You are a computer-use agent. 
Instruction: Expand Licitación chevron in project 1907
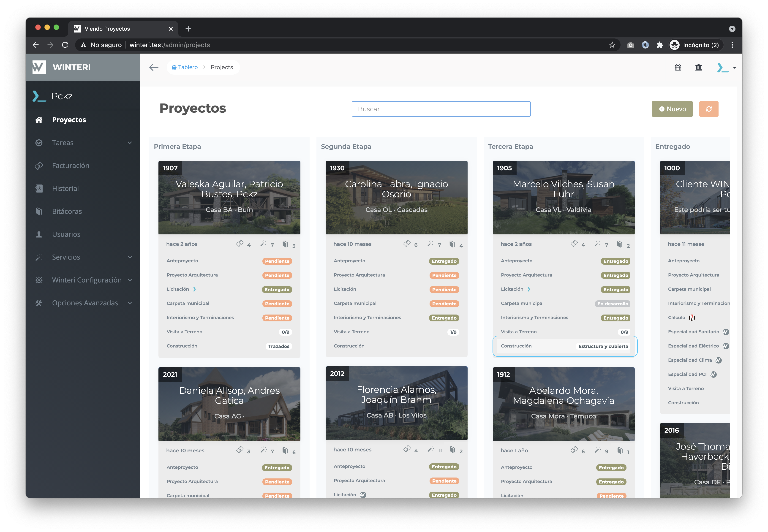(195, 289)
